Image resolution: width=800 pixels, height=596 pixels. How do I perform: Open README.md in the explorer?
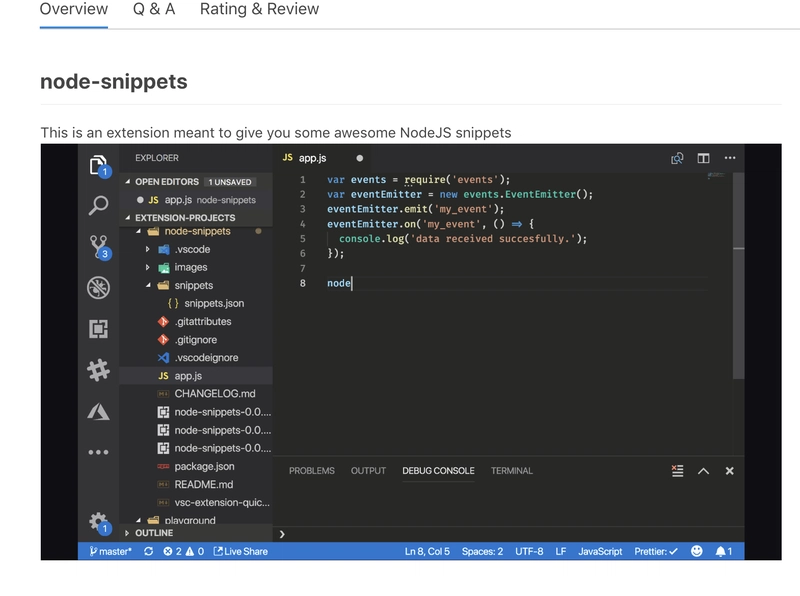204,484
